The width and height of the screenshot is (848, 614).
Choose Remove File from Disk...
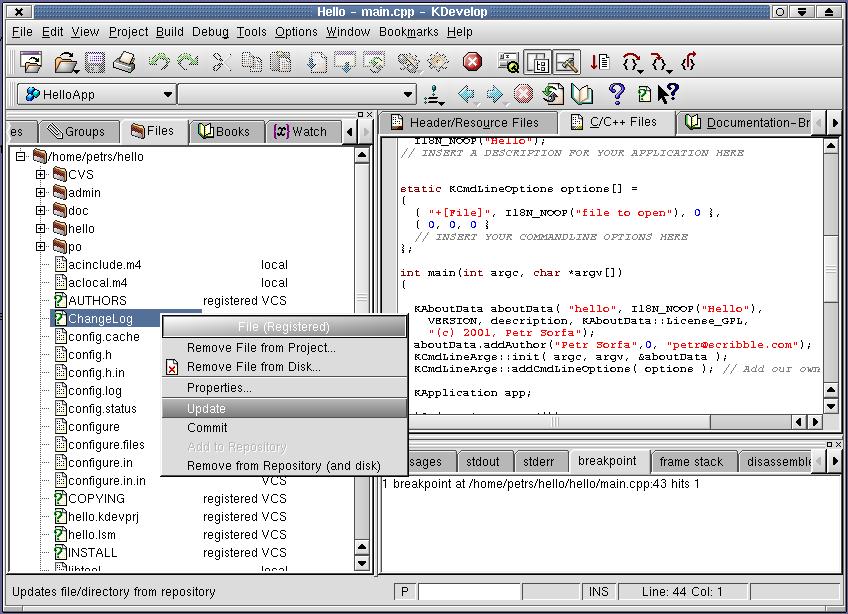click(x=253, y=367)
